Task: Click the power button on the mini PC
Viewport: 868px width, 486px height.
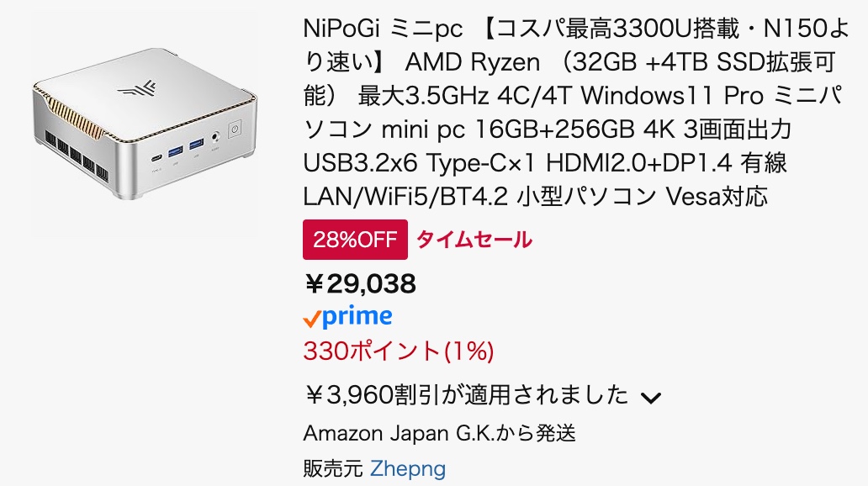Action: click(233, 131)
